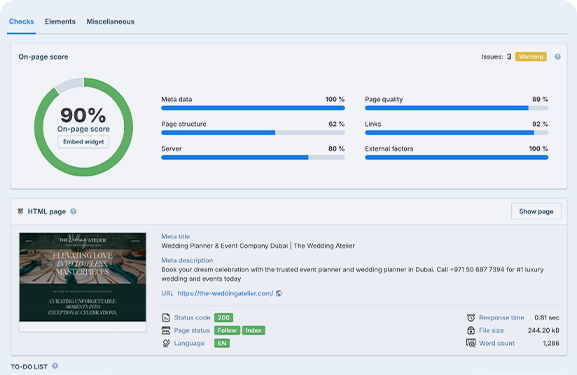Switch to the Checks tab
577x375 pixels.
[x=21, y=22]
